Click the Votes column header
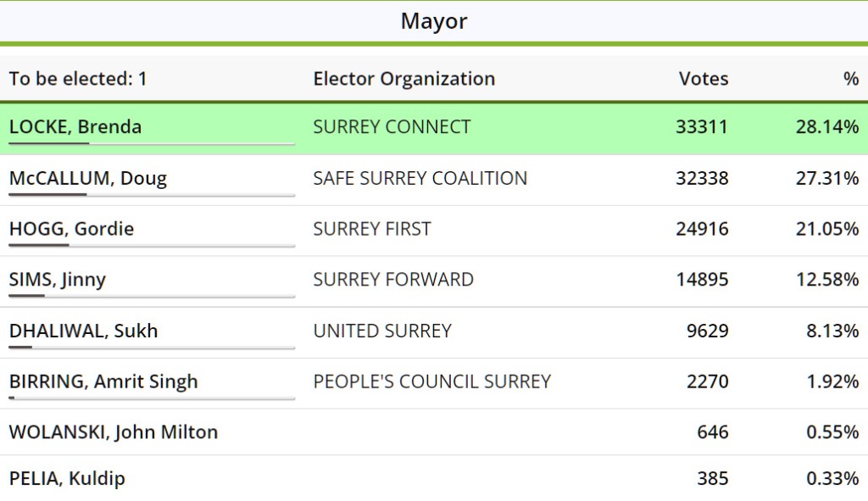 tap(704, 79)
